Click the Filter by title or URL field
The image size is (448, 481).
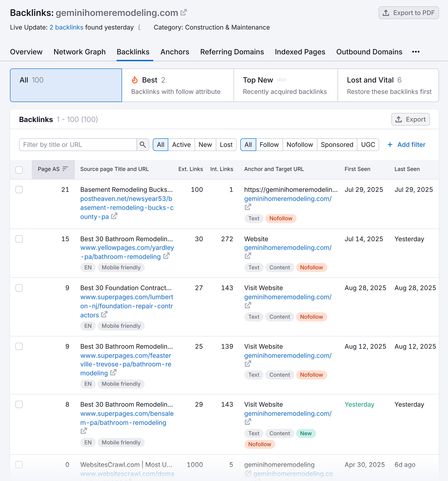point(77,144)
